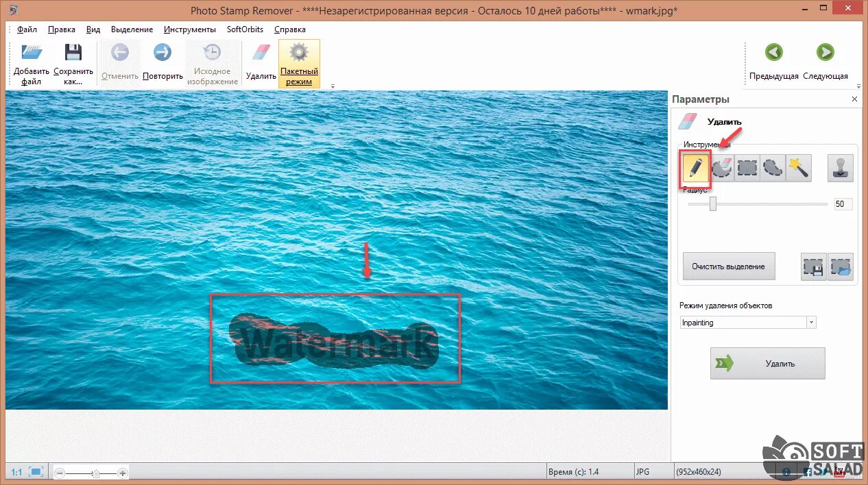Screen dimensions: 868x485
Task: Activate the clone stamp tool
Action: [841, 168]
